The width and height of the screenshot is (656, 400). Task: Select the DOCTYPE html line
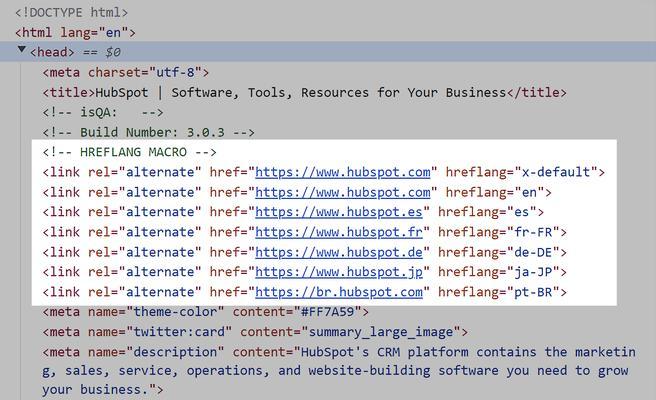point(72,13)
